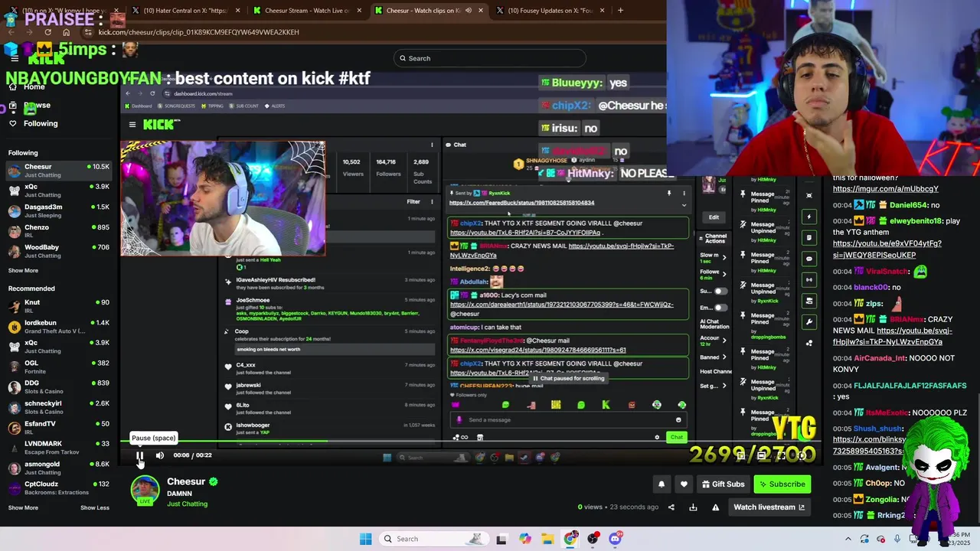Expand Show More under the Recommended list

[x=23, y=507]
